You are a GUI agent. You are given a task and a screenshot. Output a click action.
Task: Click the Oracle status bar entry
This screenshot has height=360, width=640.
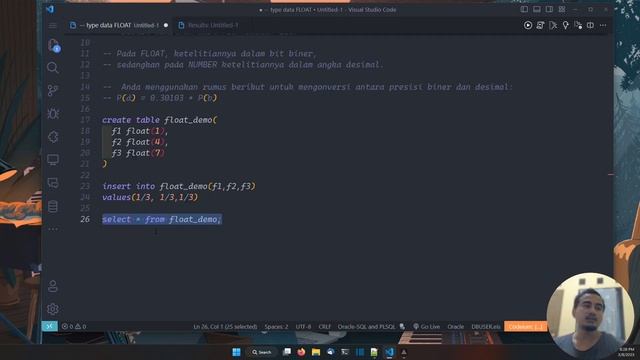(x=456, y=327)
